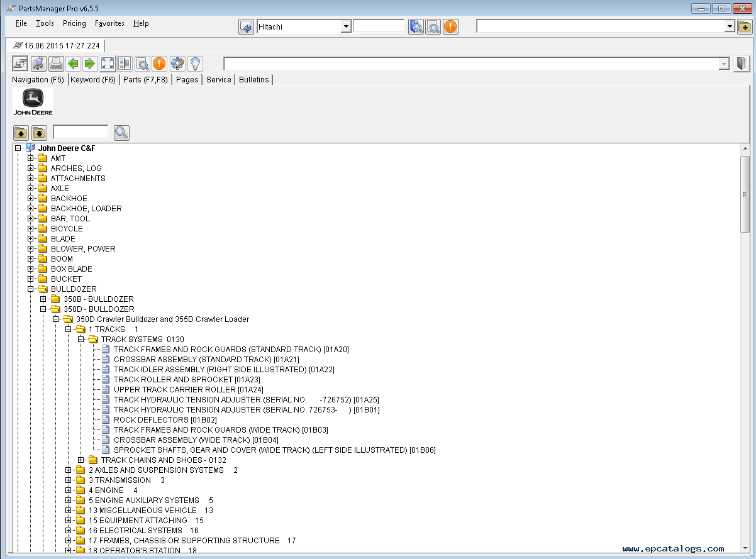The image size is (756, 559).
Task: Click the folder icon of BUCKET
Action: pos(43,279)
